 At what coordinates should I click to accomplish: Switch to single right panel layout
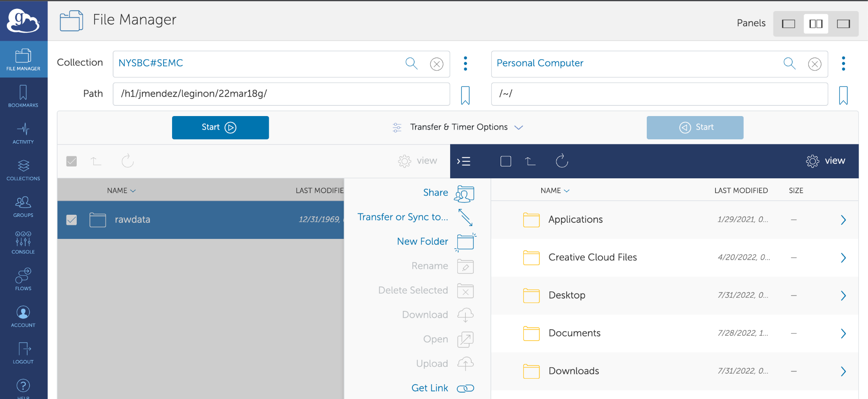coord(843,24)
